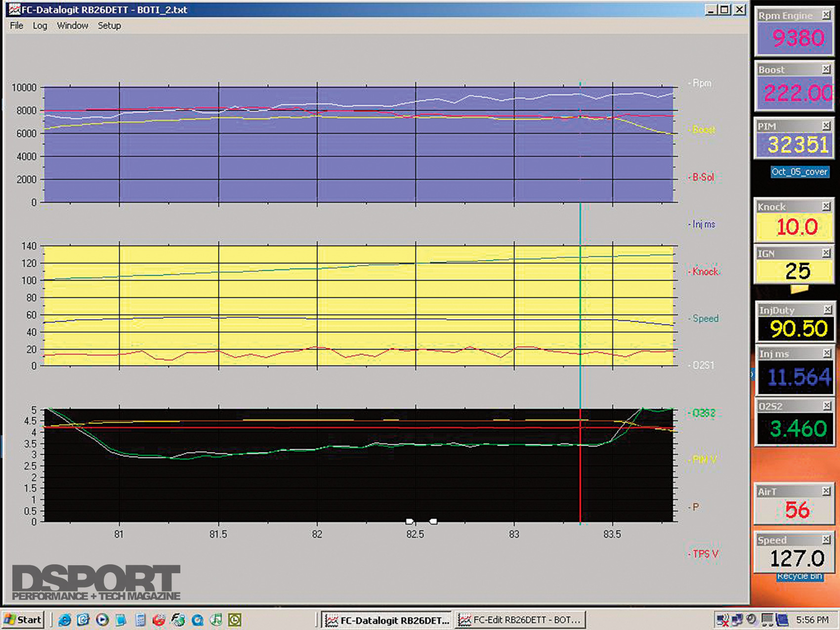Click the volume speaker tray icon
Screen dimensions: 840x630
click(x=752, y=620)
